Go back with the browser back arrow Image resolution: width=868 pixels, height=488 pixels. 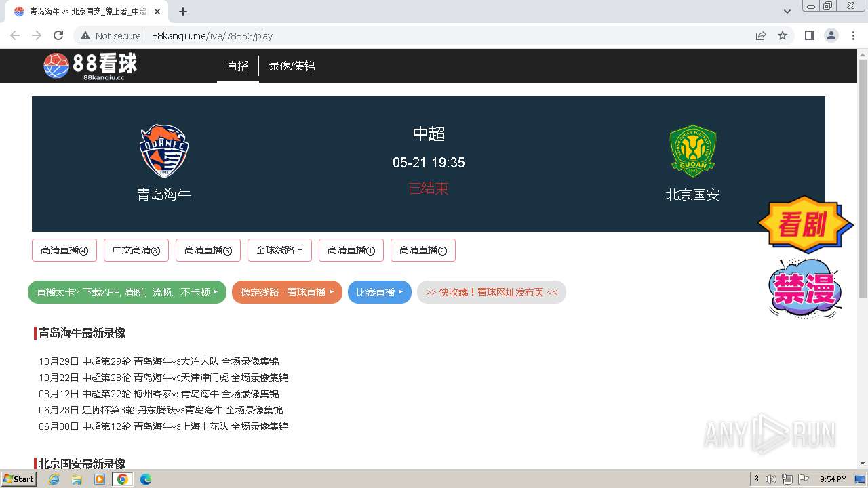tap(15, 35)
